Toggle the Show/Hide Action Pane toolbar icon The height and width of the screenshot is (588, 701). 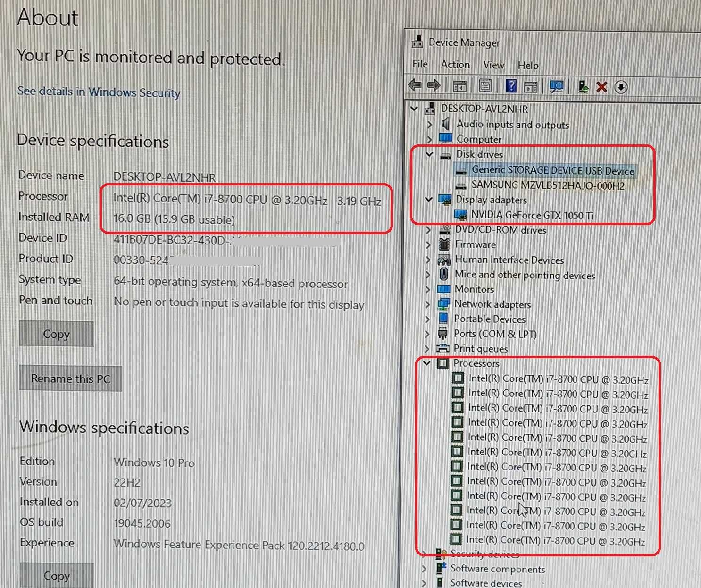pyautogui.click(x=531, y=86)
